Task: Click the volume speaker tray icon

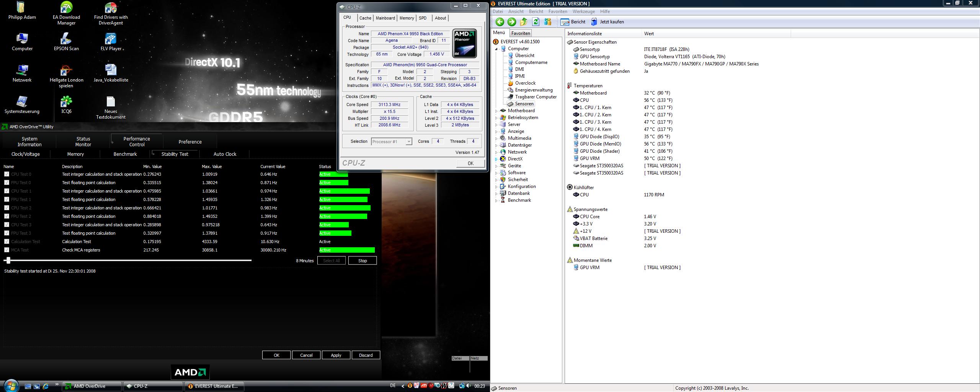Action: (469, 386)
